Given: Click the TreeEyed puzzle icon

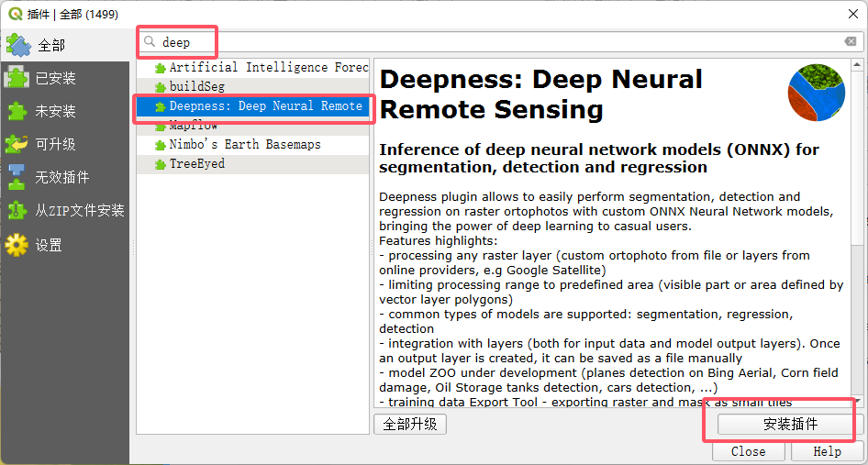Looking at the screenshot, I should (x=161, y=165).
